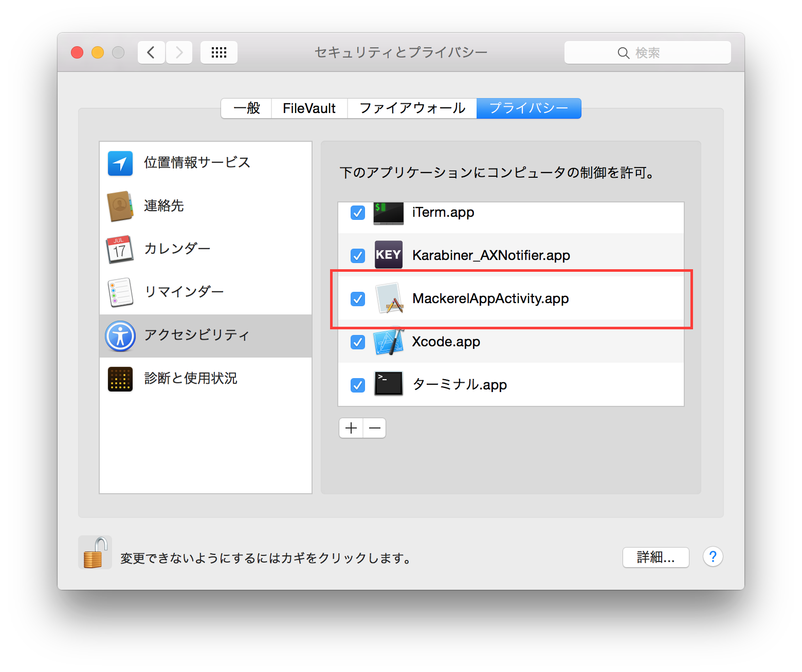Select the iTerm.app row label

tap(443, 212)
